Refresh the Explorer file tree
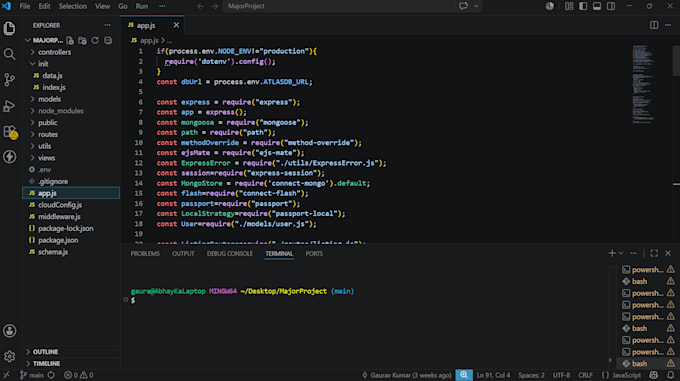Viewport: 680px width, 381px height. [95, 40]
